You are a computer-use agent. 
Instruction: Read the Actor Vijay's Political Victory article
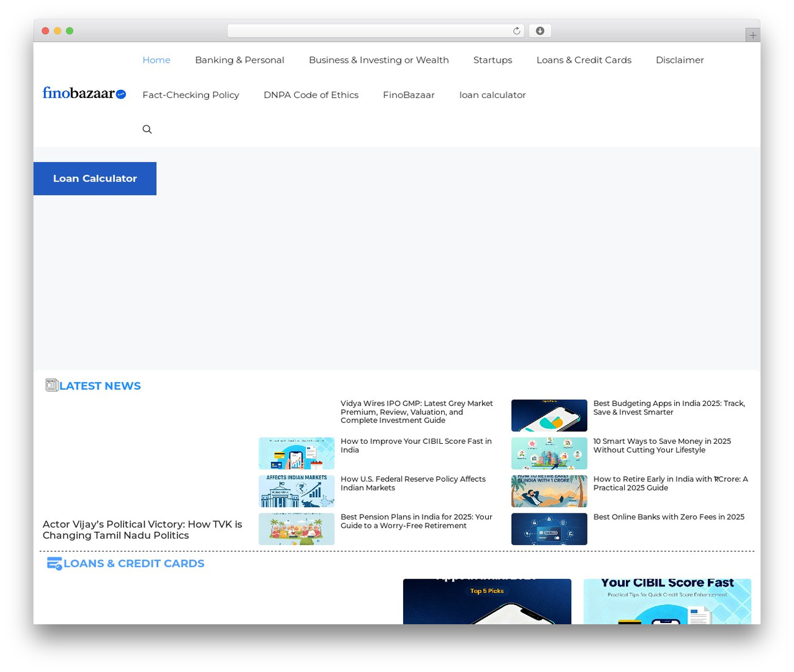(143, 530)
